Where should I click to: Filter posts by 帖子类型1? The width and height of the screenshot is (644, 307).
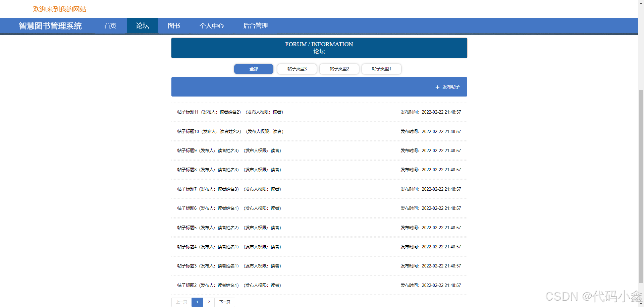coord(381,69)
